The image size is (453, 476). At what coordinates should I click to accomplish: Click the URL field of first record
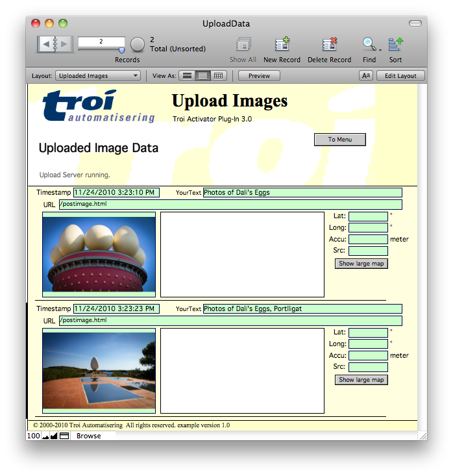coord(230,205)
